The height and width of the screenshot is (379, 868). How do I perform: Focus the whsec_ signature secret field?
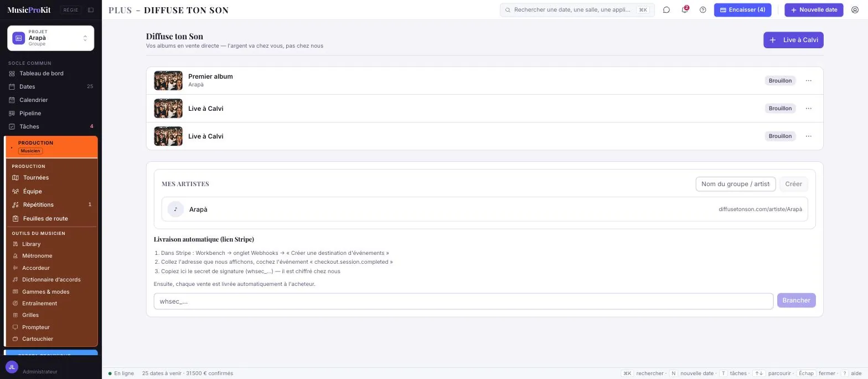[x=463, y=301]
